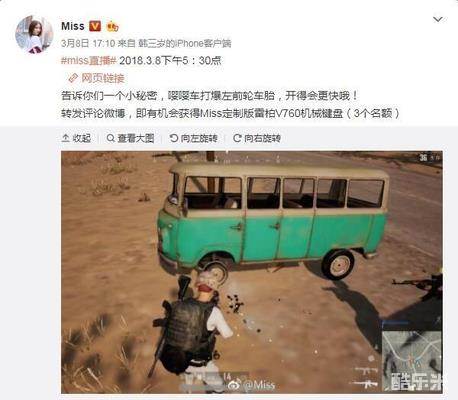
Task: Open the 韩三岁的iPhone客户端 source link
Action: pos(185,43)
